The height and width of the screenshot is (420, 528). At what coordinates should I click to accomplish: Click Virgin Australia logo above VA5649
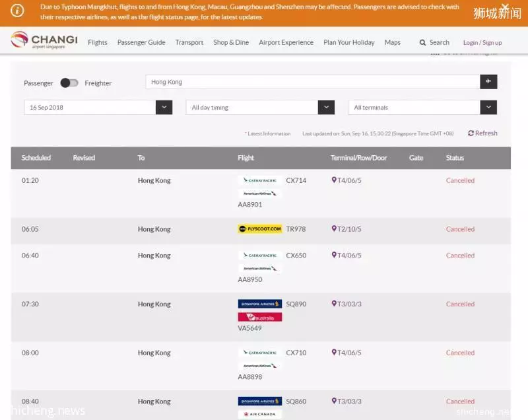(260, 317)
